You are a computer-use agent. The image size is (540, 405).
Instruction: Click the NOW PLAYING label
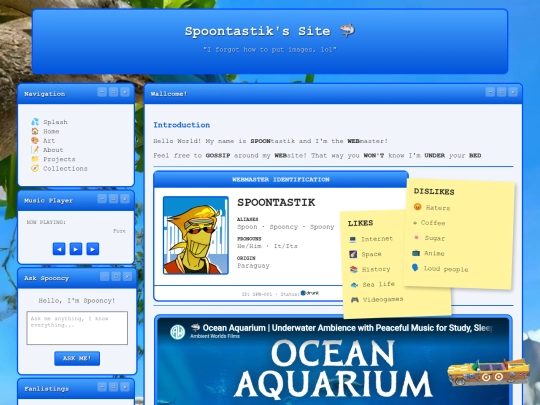pos(46,222)
